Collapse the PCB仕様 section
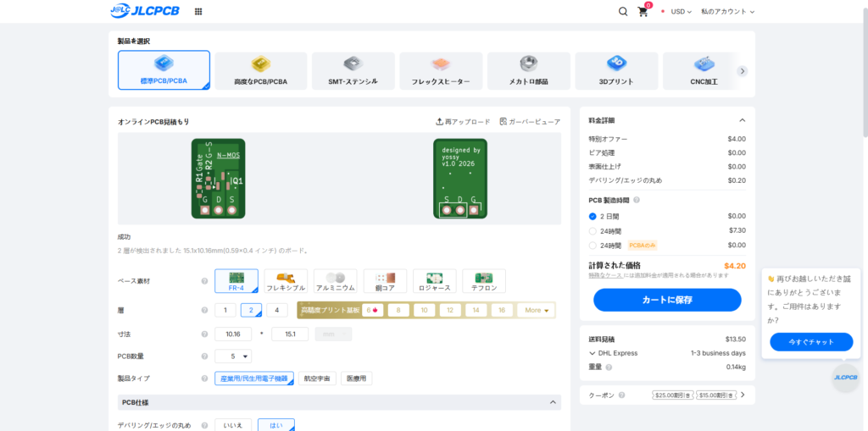The width and height of the screenshot is (868, 431). [554, 402]
